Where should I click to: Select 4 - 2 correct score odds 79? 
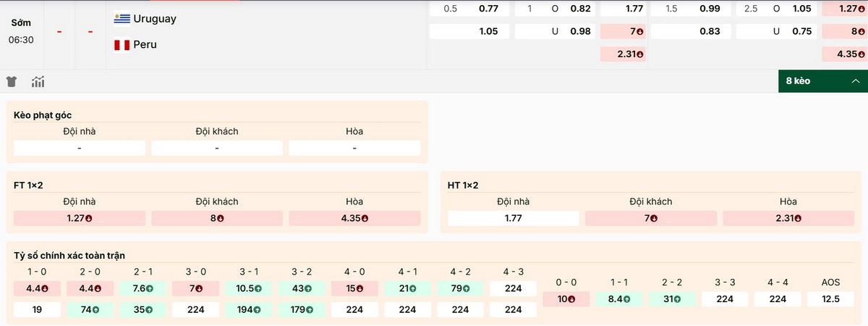point(460,288)
